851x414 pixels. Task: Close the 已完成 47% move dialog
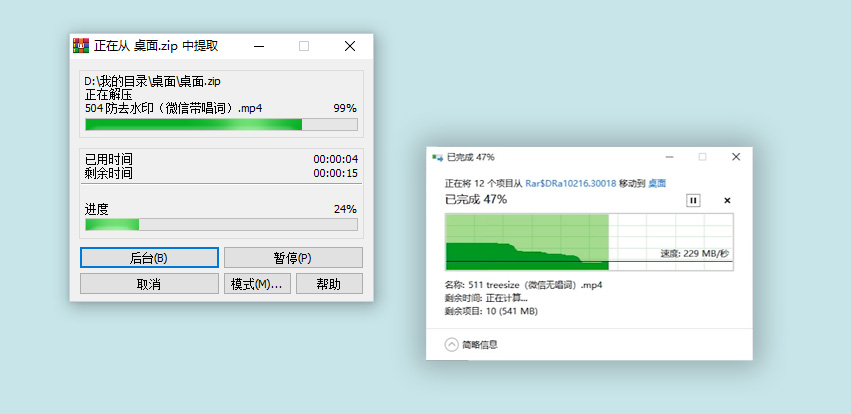(736, 157)
